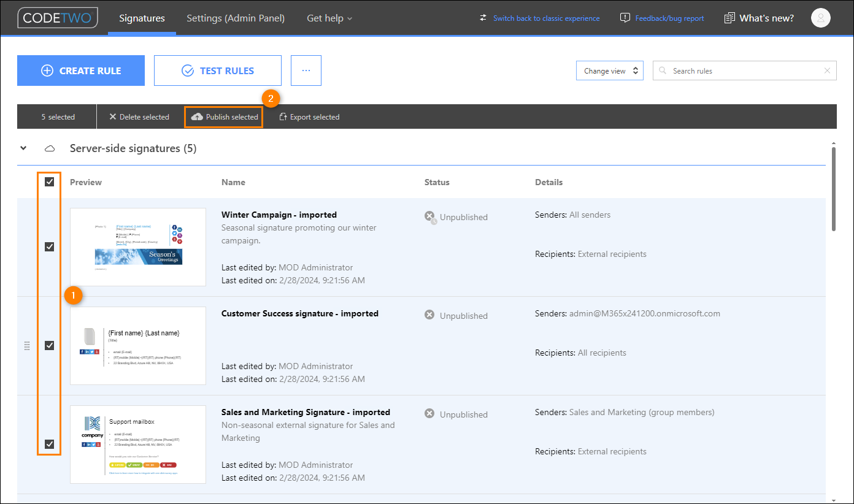This screenshot has height=504, width=854.
Task: Click the Winter Campaign - imported rule name
Action: (x=279, y=215)
